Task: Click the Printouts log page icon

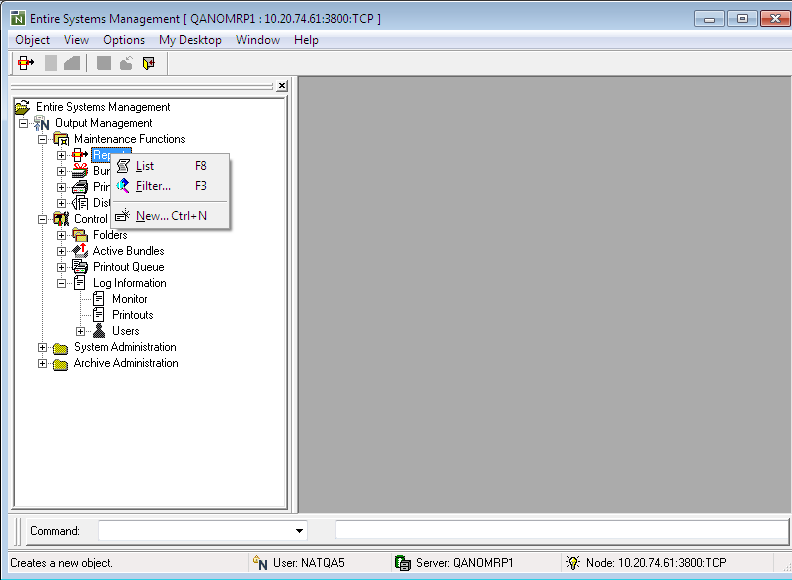Action: coord(99,315)
